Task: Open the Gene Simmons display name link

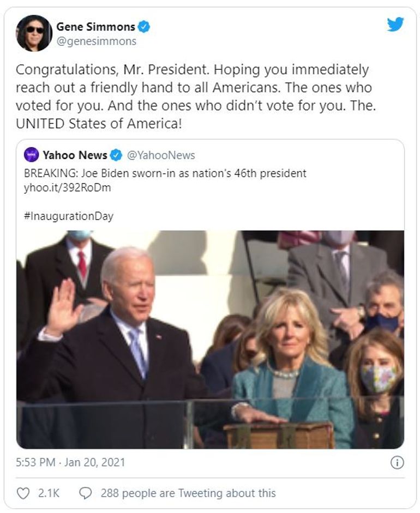Action: tap(95, 26)
